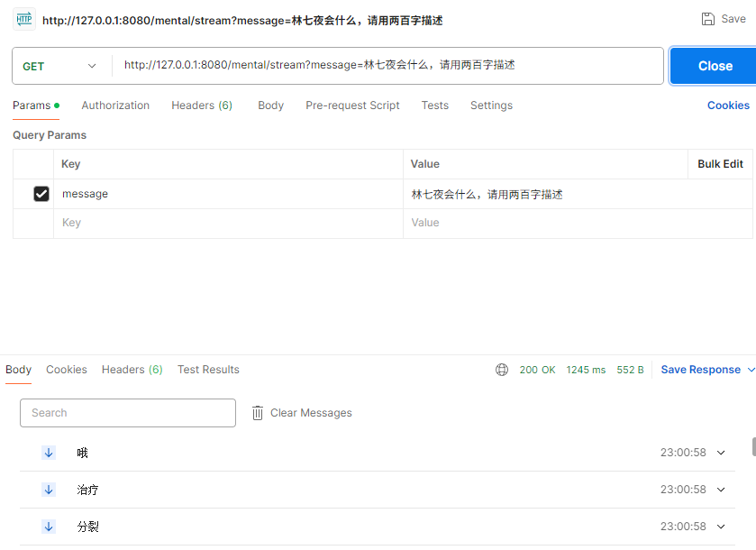
Task: Click the 分裂 message text
Action: click(x=87, y=527)
